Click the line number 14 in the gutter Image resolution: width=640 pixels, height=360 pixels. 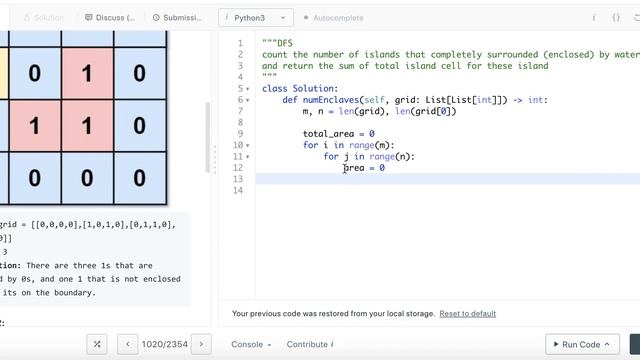tap(238, 190)
